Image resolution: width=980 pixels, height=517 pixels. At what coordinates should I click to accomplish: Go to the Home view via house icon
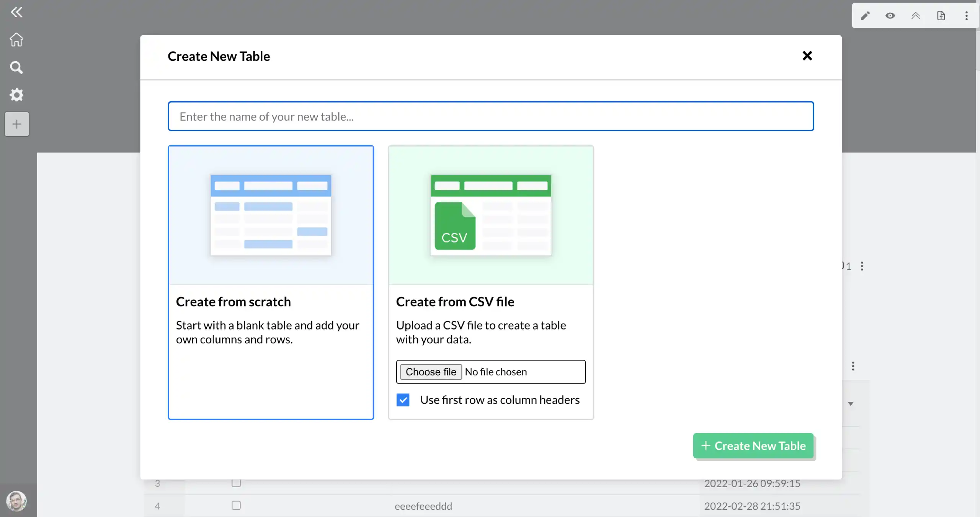[16, 39]
